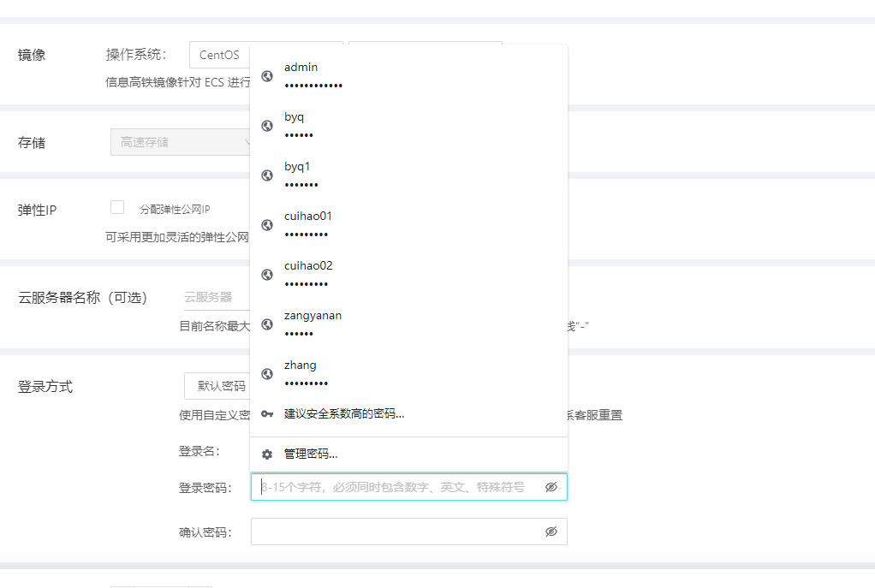Viewport: 875px width, 588px height.
Task: Click the 建议安全系数高的密码 suggestion link
Action: (342, 414)
